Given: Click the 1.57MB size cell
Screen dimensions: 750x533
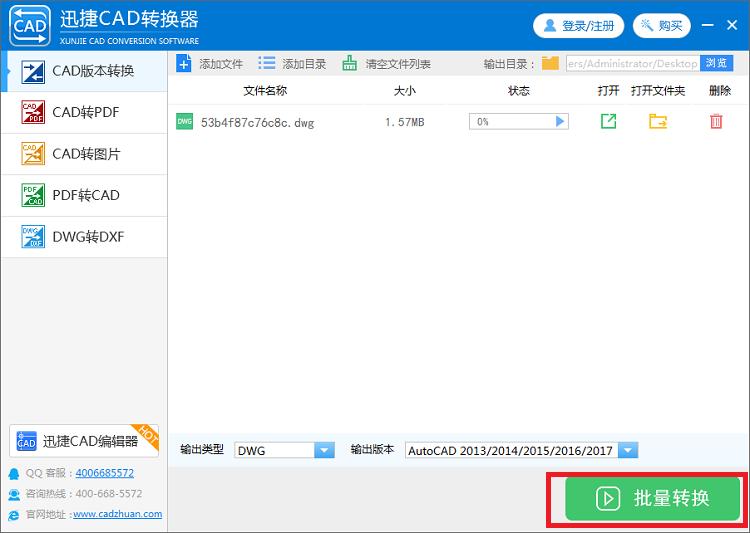Looking at the screenshot, I should tap(405, 122).
